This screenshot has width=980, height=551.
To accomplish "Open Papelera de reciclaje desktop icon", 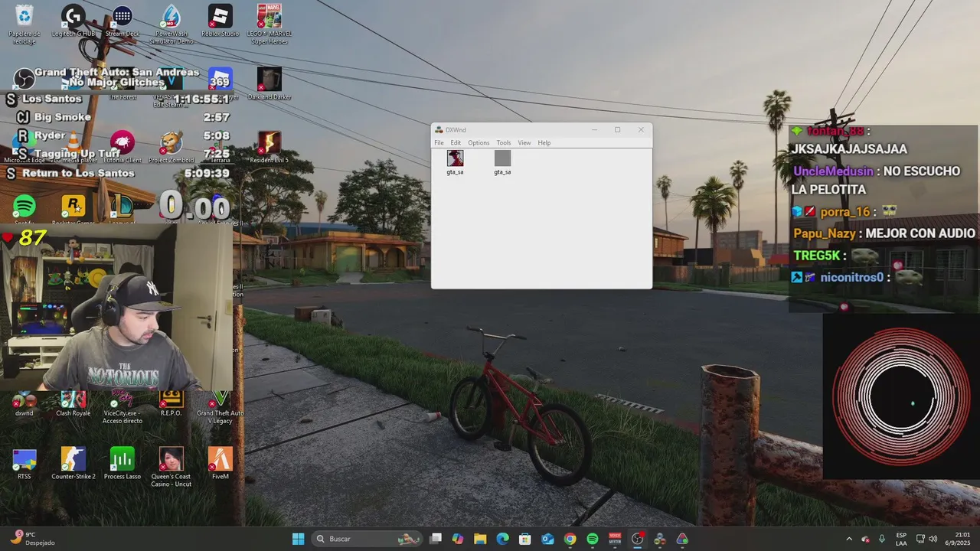I will pyautogui.click(x=24, y=24).
